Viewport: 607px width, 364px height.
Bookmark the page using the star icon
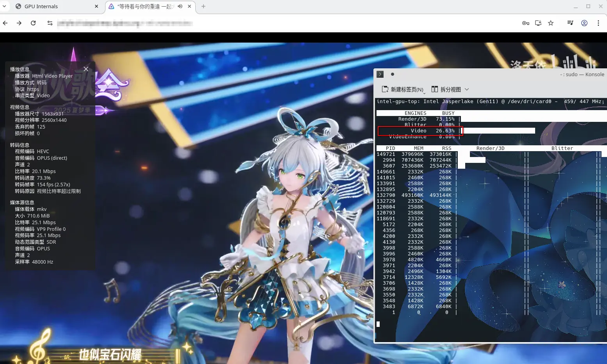[x=551, y=23]
